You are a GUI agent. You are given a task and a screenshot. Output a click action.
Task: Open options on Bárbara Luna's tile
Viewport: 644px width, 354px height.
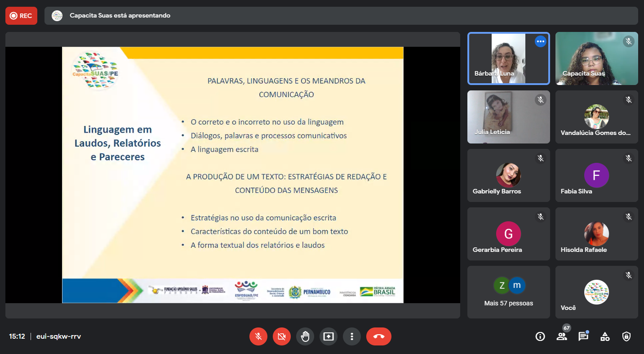[540, 41]
